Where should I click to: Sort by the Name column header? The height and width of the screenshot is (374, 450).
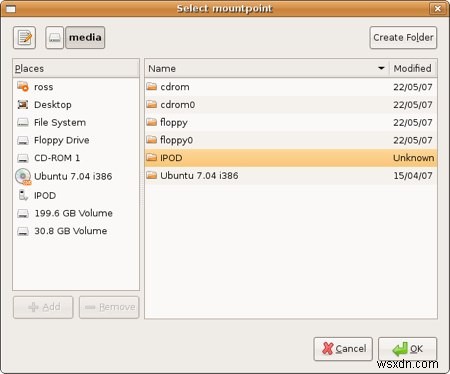267,69
